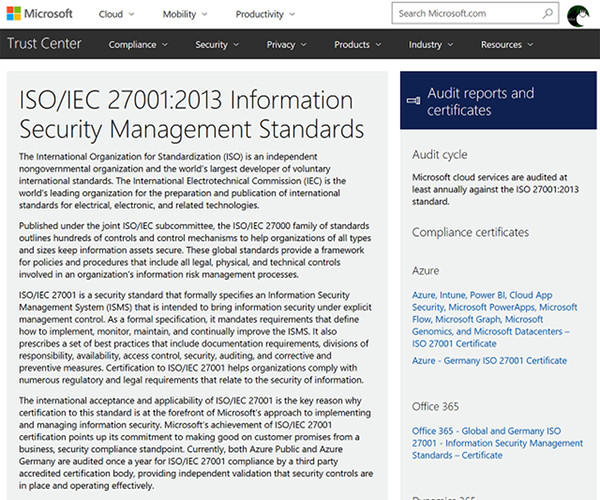Open the Compliance dropdown in Trust Center

[138, 45]
